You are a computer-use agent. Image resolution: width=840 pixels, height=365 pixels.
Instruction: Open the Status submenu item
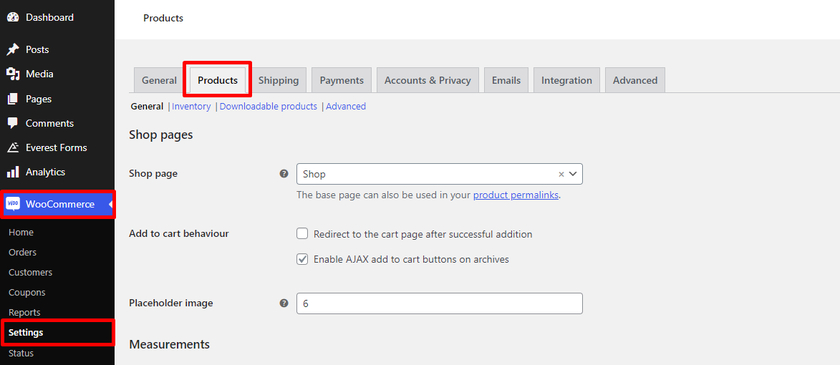tap(21, 353)
